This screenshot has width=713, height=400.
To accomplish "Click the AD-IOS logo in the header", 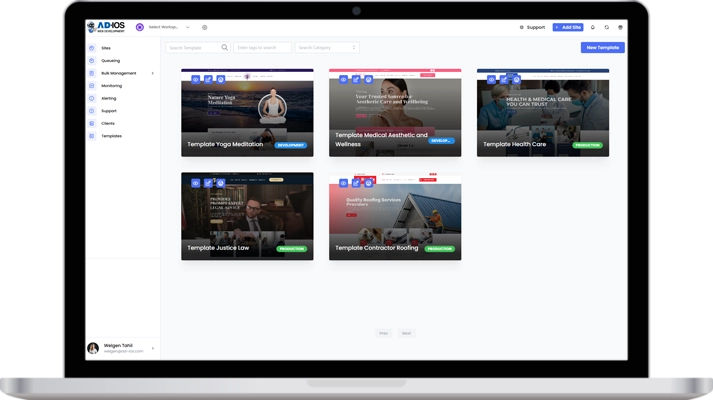I will point(106,27).
